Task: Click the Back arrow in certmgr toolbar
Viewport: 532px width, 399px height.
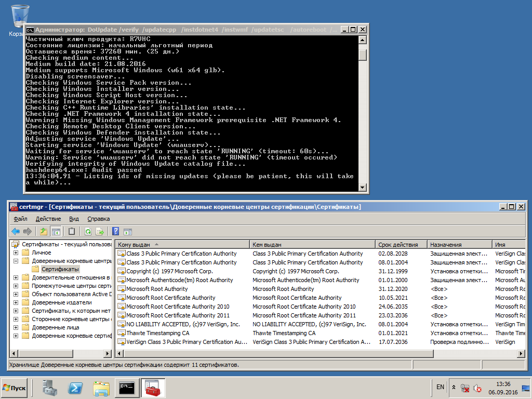Action: 16,231
